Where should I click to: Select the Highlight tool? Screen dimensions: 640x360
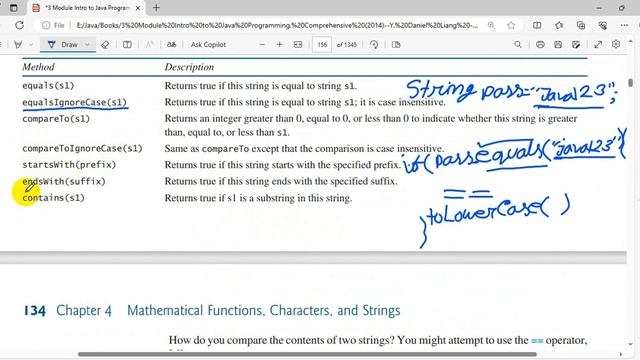tap(18, 44)
